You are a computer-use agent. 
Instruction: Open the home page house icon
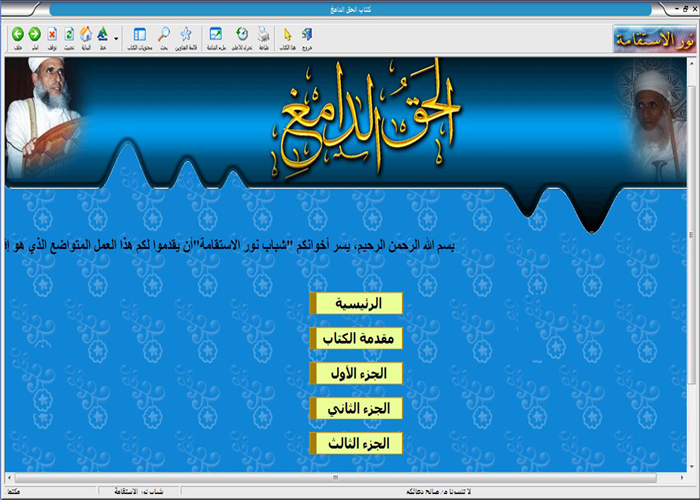tap(86, 34)
